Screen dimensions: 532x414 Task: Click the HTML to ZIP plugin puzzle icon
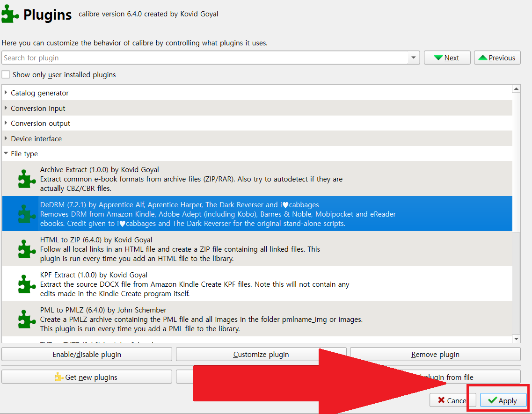(x=27, y=249)
